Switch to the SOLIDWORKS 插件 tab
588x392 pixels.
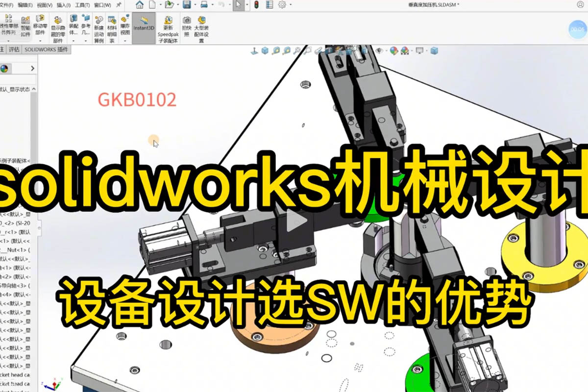[x=47, y=49]
